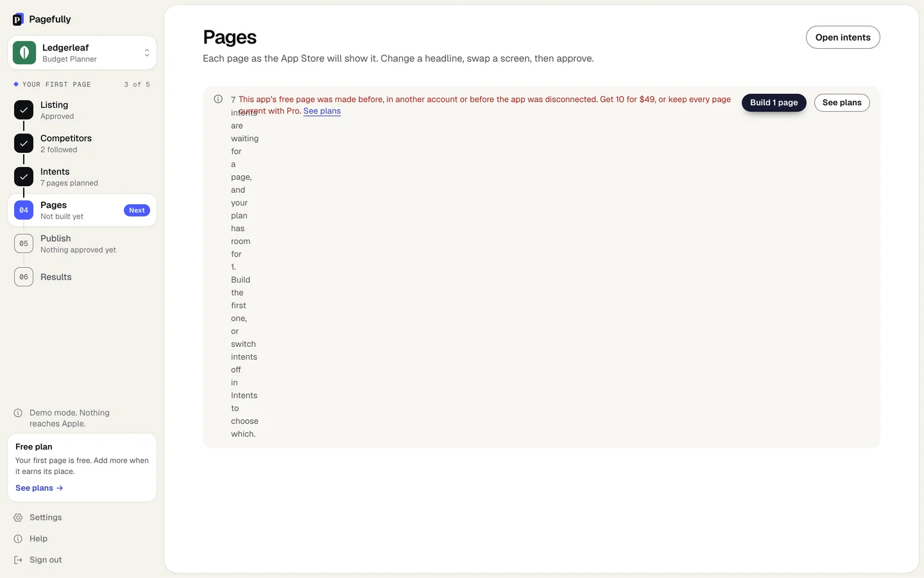Click the 05 Publish step badge
Viewport: 924px width, 578px height.
click(x=24, y=243)
